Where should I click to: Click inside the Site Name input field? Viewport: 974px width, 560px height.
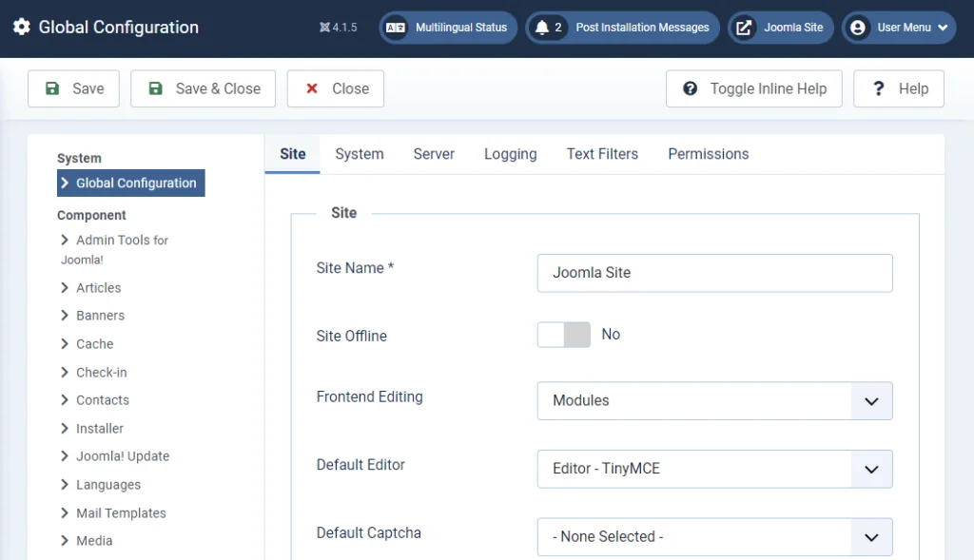(713, 273)
